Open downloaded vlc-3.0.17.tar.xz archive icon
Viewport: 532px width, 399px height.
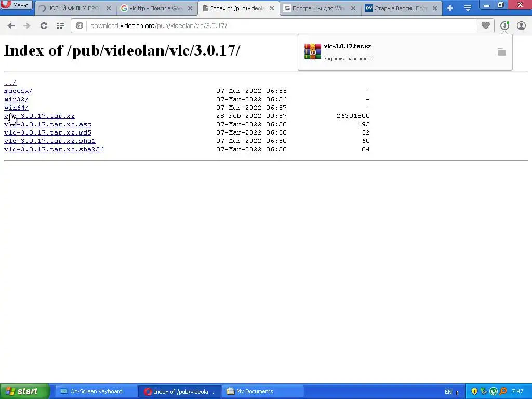tap(312, 51)
